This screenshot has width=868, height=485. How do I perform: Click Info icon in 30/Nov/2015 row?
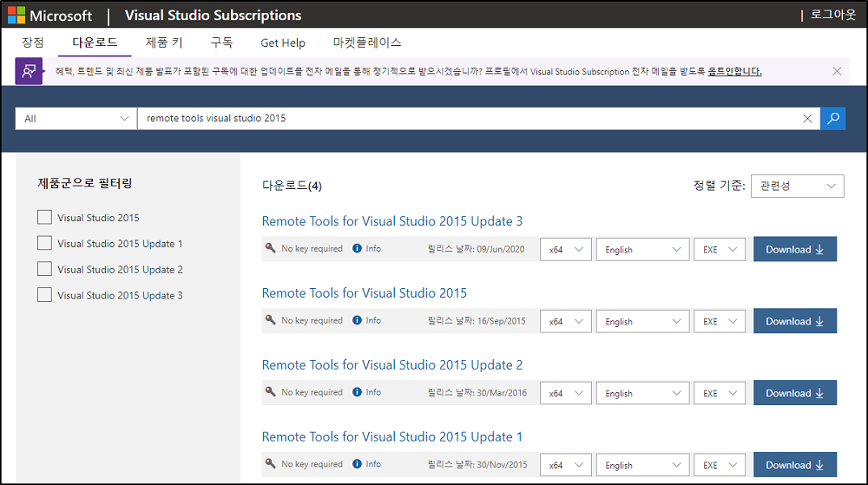click(x=357, y=464)
